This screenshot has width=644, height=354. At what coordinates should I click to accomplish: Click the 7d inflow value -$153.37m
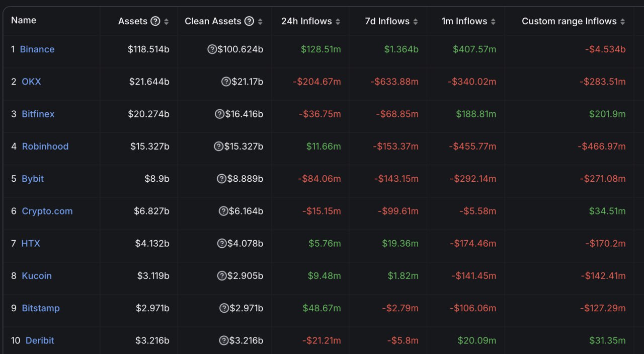point(395,147)
